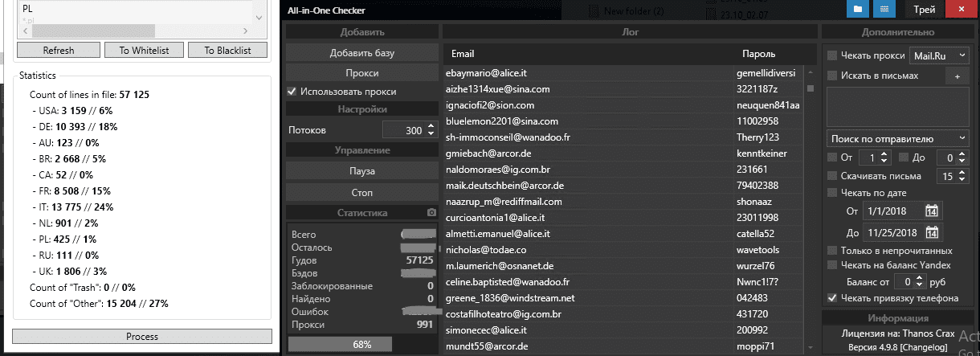Screen dimensions: 980x356
Task: Enable the Чекать на баланс Yandex checkbox
Action: point(832,266)
